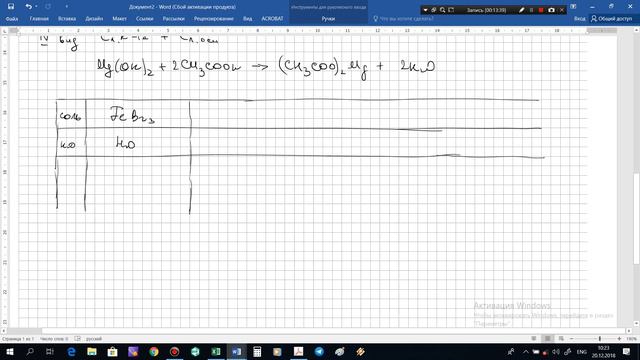
Task: Select the recorder pencil draw tool
Action: pos(521,10)
